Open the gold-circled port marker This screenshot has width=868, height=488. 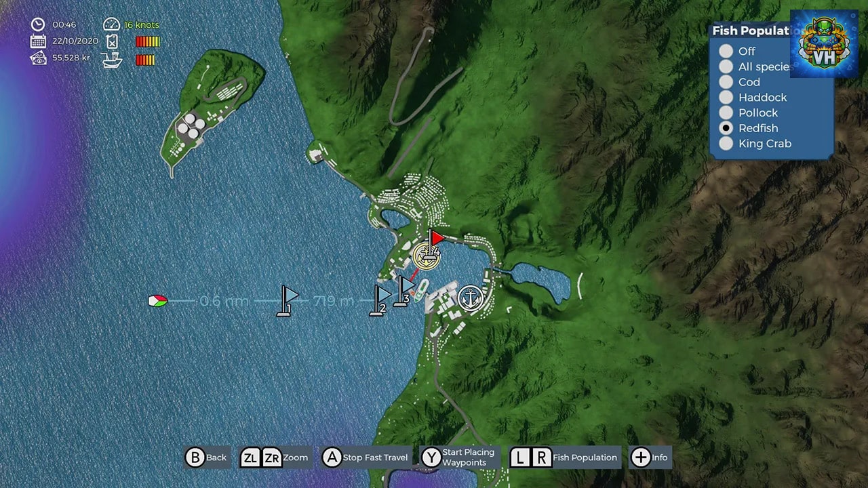click(426, 256)
